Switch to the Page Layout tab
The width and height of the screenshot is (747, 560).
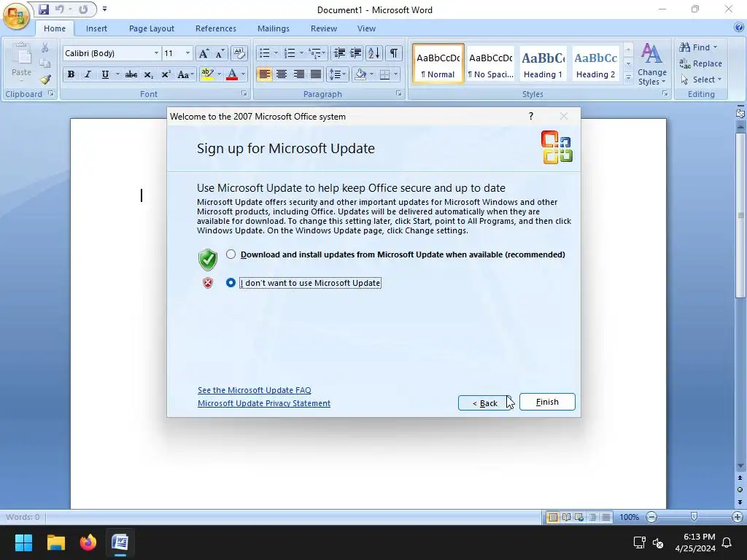[x=152, y=28]
